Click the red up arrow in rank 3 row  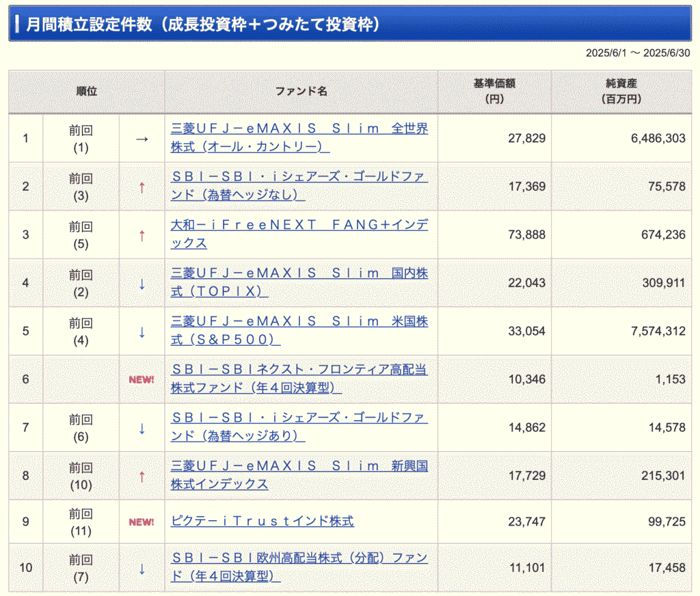click(142, 236)
